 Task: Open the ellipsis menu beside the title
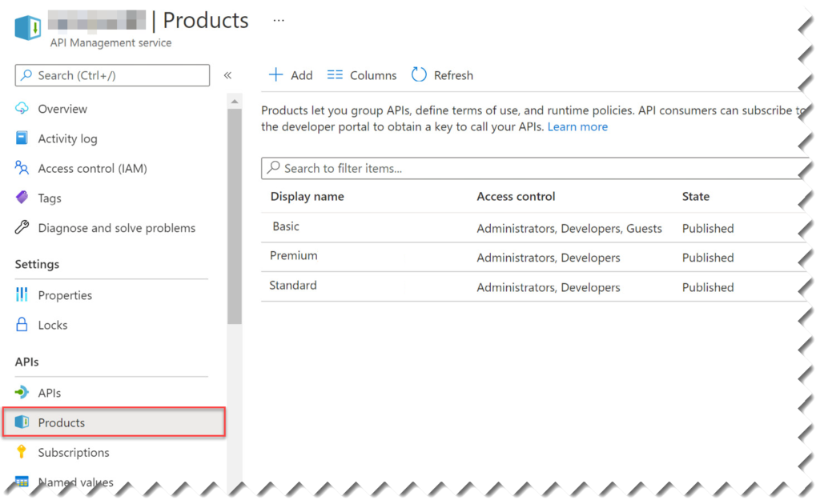(278, 19)
